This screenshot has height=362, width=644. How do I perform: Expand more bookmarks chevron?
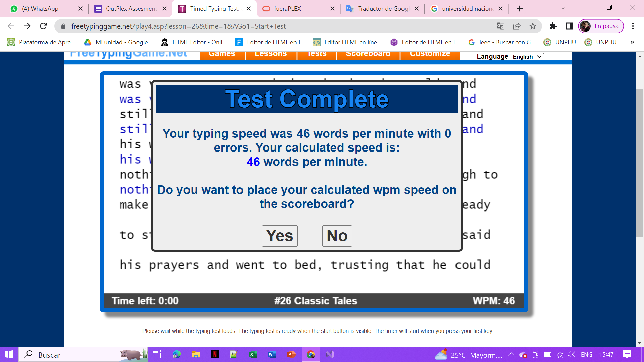pyautogui.click(x=632, y=42)
